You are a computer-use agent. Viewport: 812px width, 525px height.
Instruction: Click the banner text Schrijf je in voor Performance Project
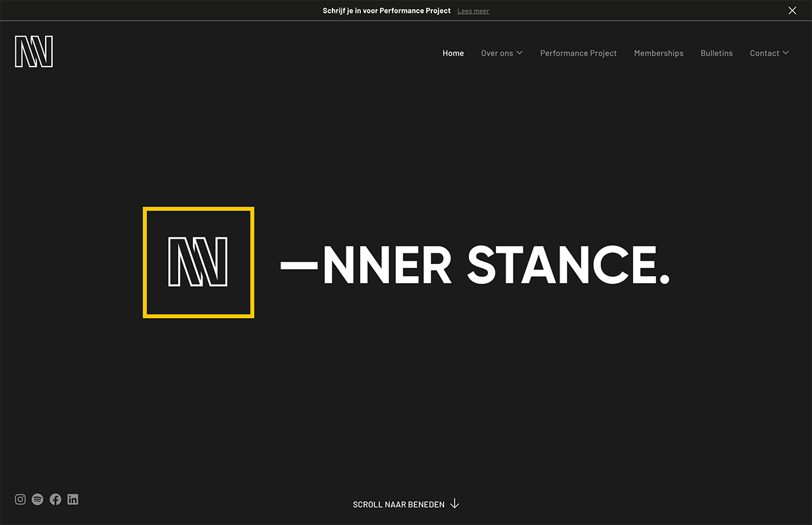point(387,11)
